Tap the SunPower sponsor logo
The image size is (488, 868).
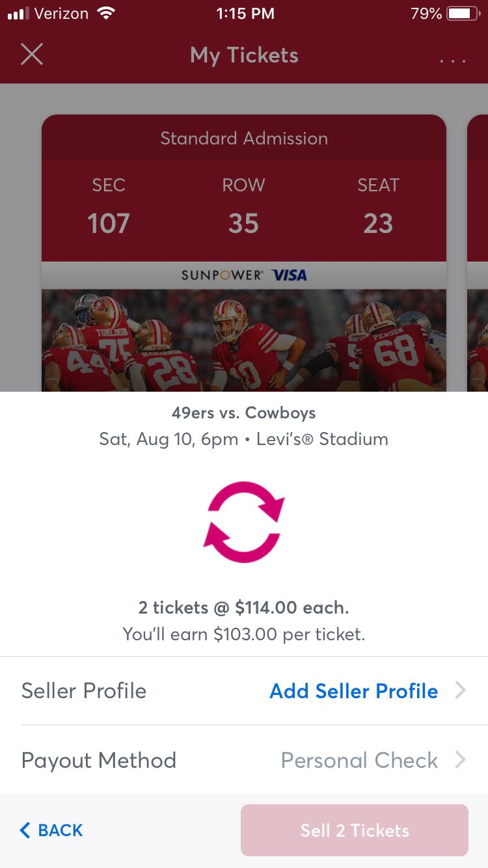click(222, 275)
